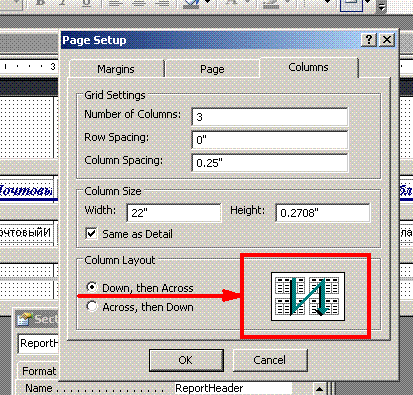This screenshot has height=395, width=413.
Task: Close the Page Setup dialog with X
Action: [387, 40]
